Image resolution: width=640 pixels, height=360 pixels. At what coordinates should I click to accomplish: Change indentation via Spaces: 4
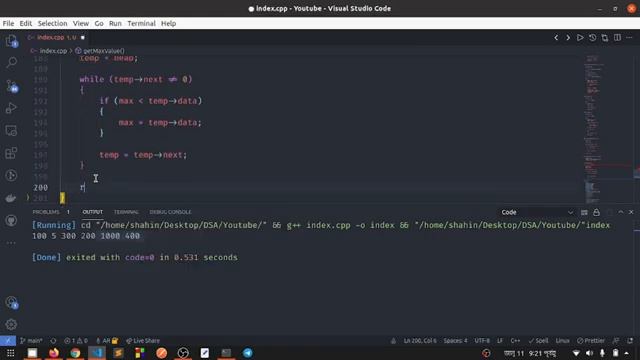455,340
